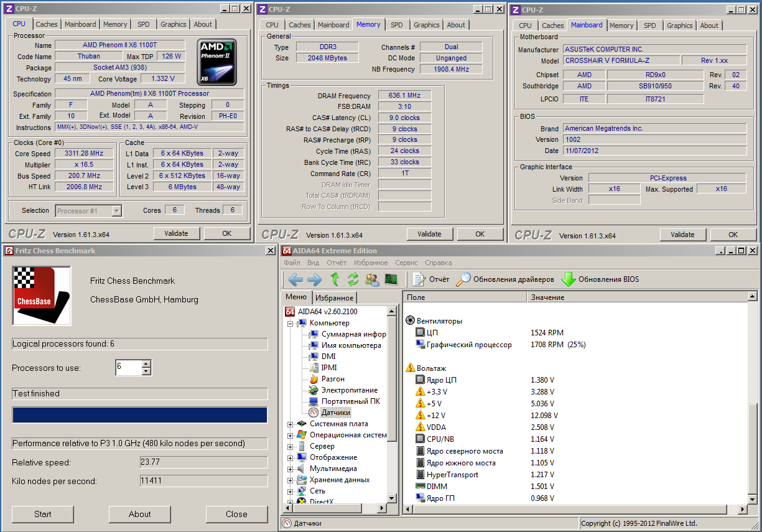Select the DIMM voltage row

click(431, 487)
